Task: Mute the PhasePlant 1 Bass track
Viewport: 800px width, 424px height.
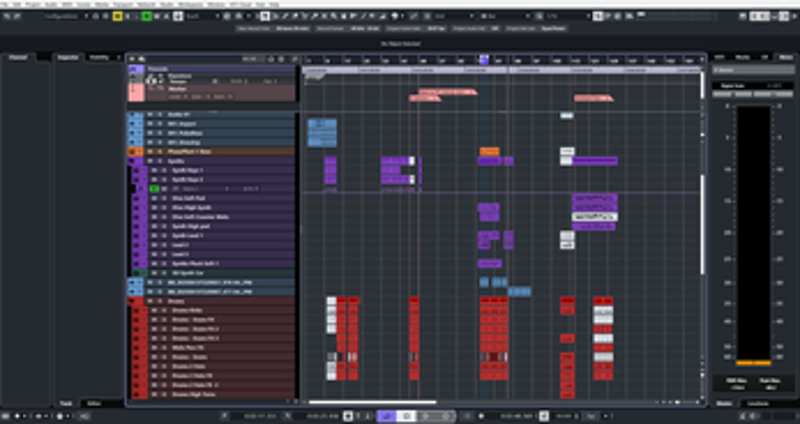Action: (x=148, y=152)
